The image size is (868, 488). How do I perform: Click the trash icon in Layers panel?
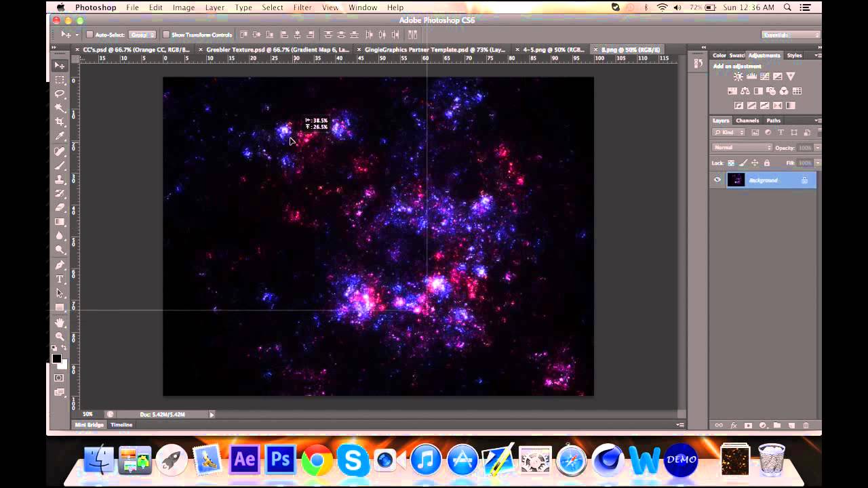tap(806, 426)
